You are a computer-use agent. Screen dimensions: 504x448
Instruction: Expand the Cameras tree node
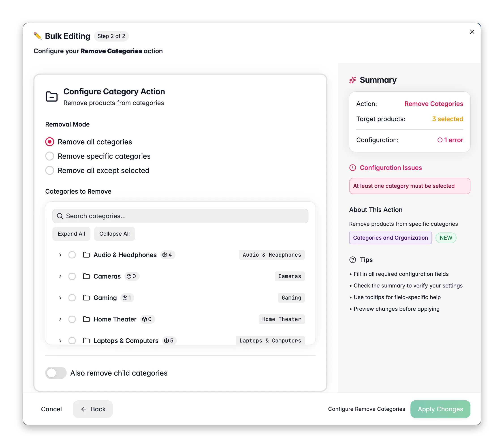(60, 276)
